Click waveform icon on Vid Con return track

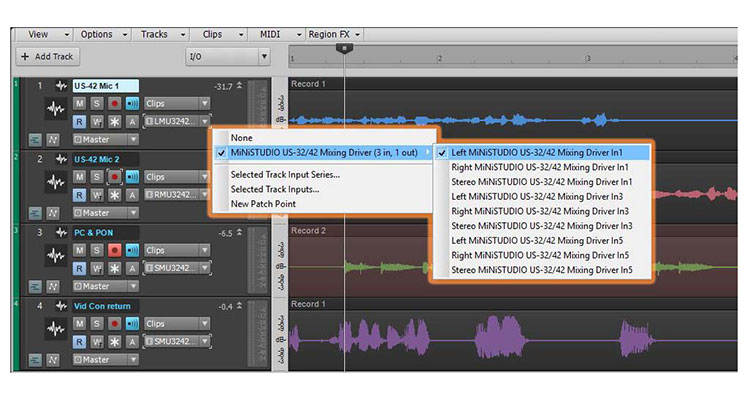point(55,329)
